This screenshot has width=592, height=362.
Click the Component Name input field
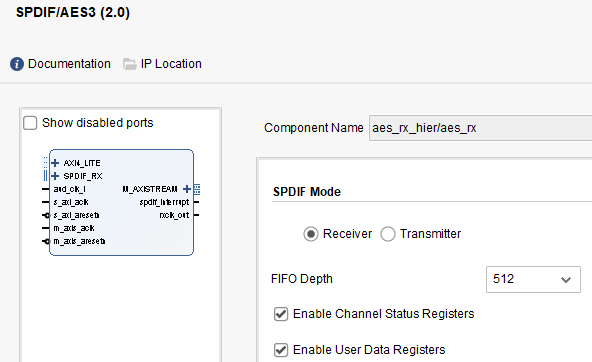click(480, 128)
